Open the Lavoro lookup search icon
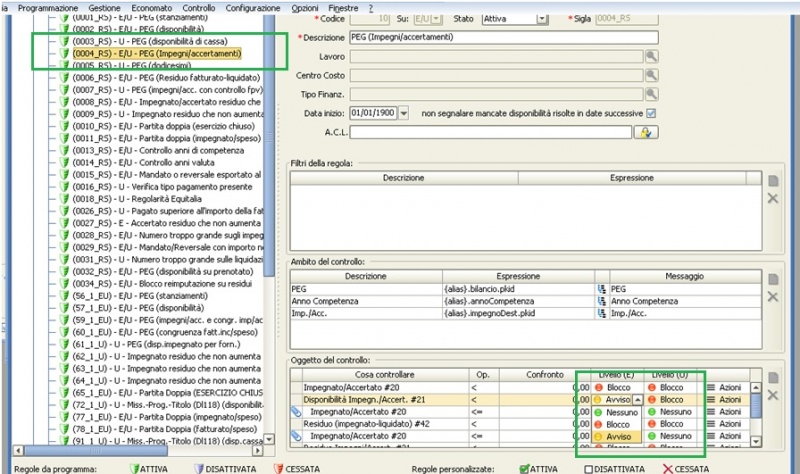The image size is (800, 474). click(x=651, y=57)
